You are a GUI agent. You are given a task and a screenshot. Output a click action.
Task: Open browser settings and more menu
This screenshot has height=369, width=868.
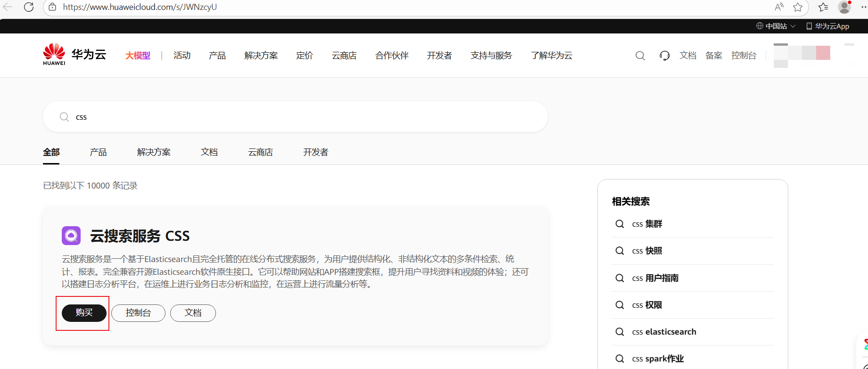click(864, 7)
